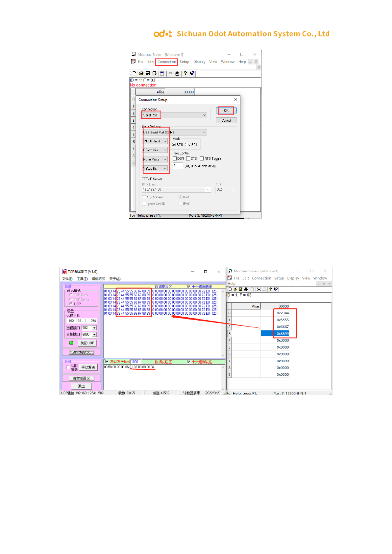
Task: Click Connect icon in the 'Port 7' Modbus Slave toolbar
Action: tap(259, 289)
